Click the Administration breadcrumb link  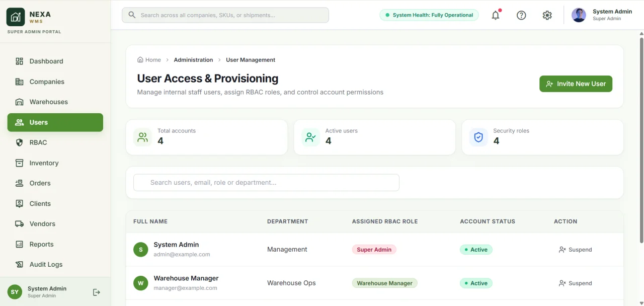pos(193,60)
